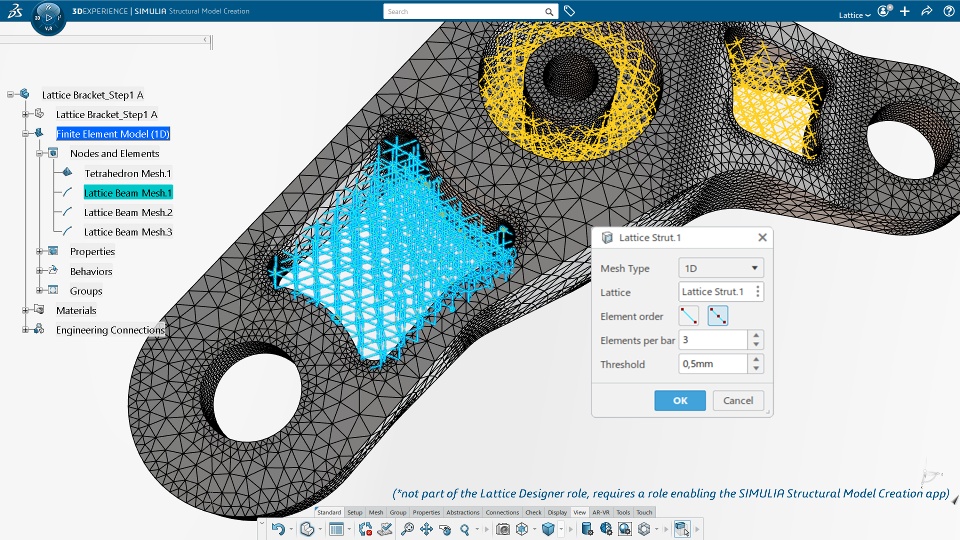The image size is (960, 540).
Task: Click the share arrow icon
Action: click(926, 11)
